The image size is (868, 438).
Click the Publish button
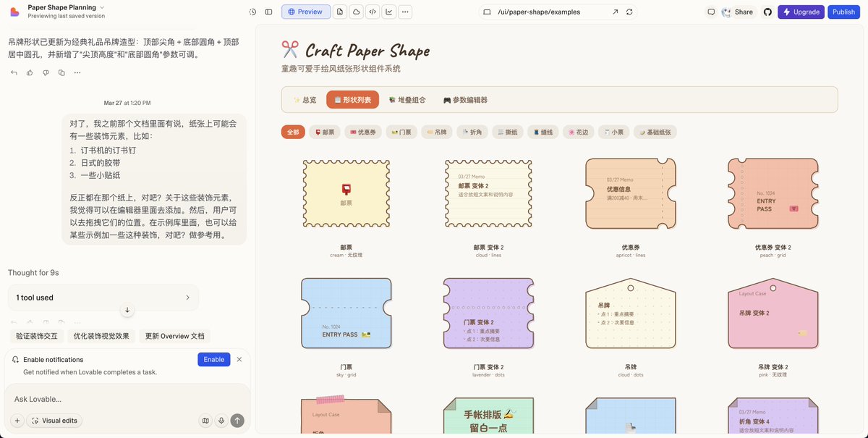(x=843, y=12)
